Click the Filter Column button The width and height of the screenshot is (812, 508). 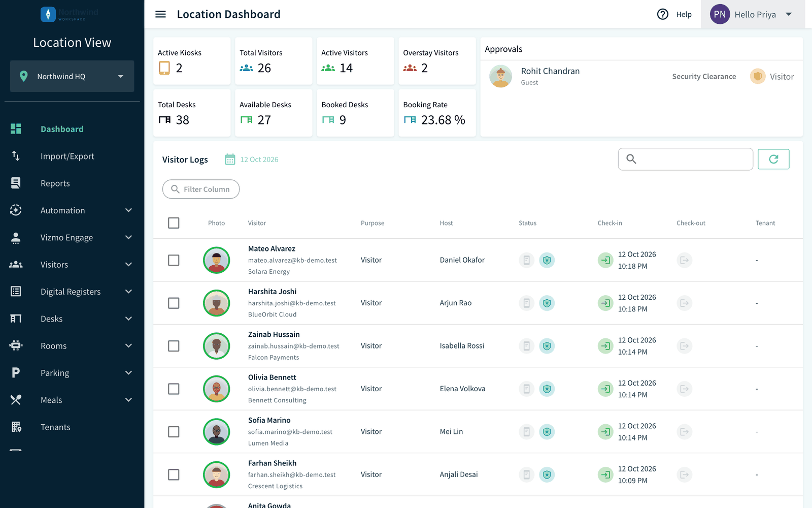(201, 189)
